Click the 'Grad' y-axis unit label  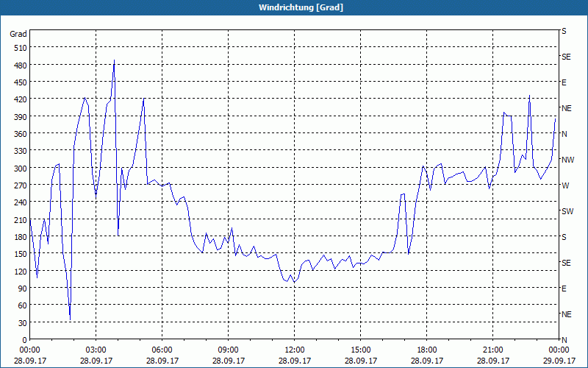18,34
